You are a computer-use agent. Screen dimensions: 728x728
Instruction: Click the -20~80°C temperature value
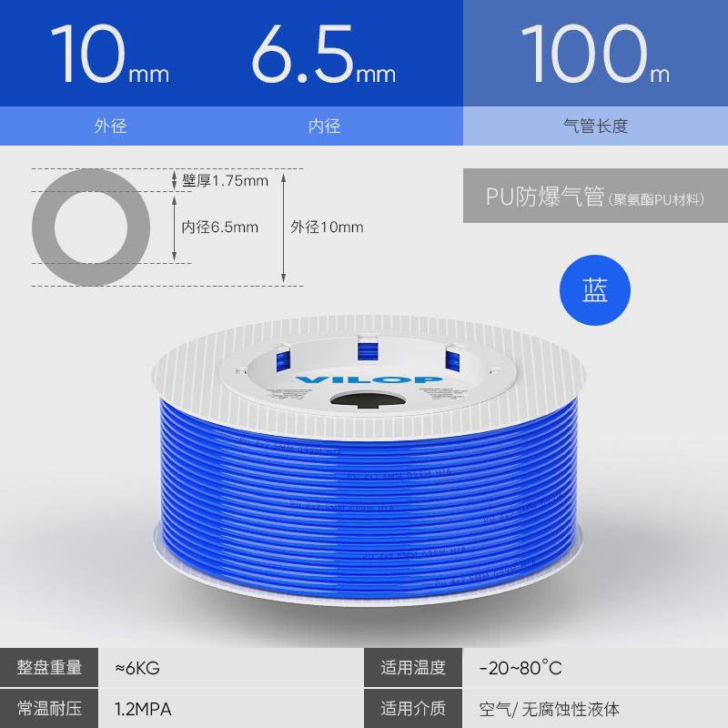[521, 668]
